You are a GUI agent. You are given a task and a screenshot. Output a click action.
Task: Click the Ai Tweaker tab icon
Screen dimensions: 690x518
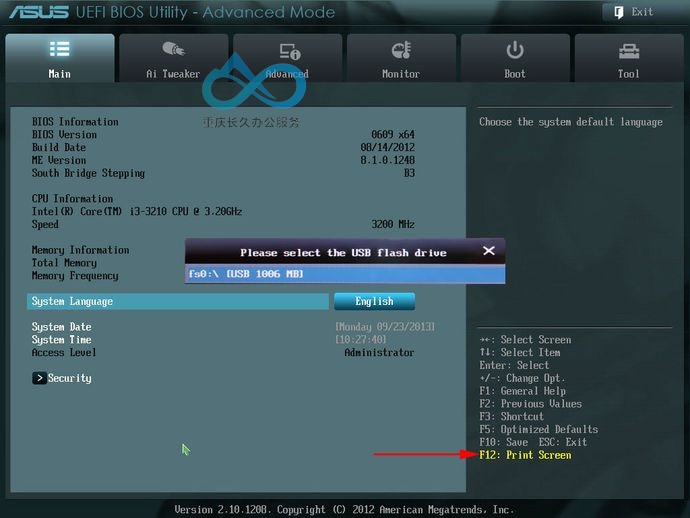pyautogui.click(x=173, y=49)
